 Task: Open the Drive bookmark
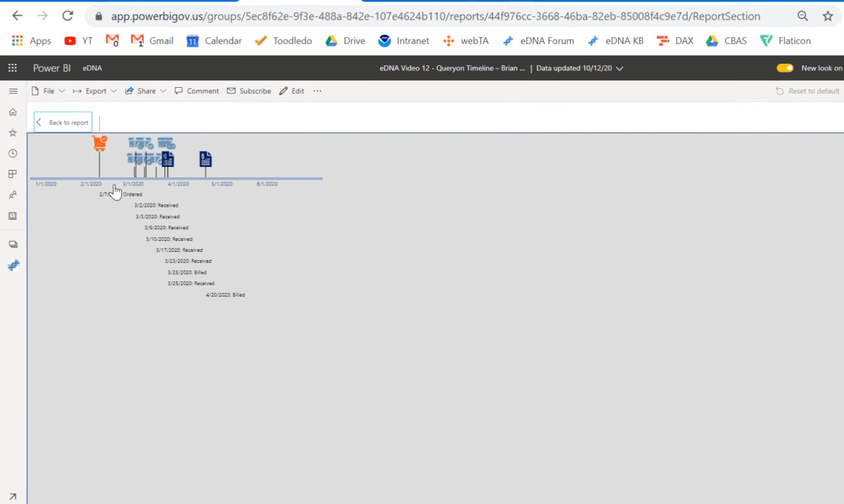click(x=345, y=41)
